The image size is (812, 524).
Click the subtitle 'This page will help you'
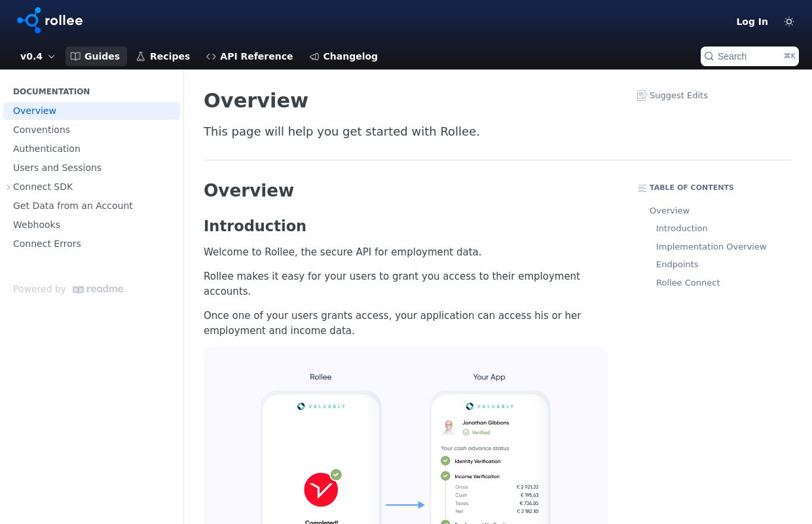click(x=342, y=132)
